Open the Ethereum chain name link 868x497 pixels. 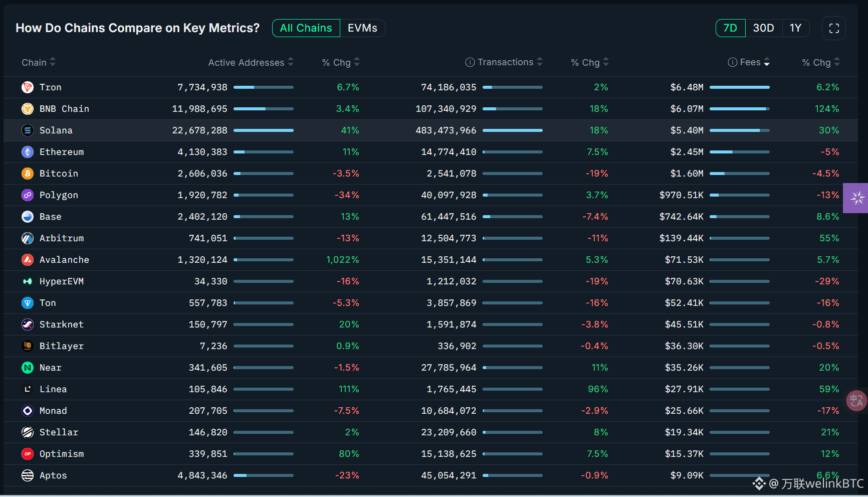(62, 152)
